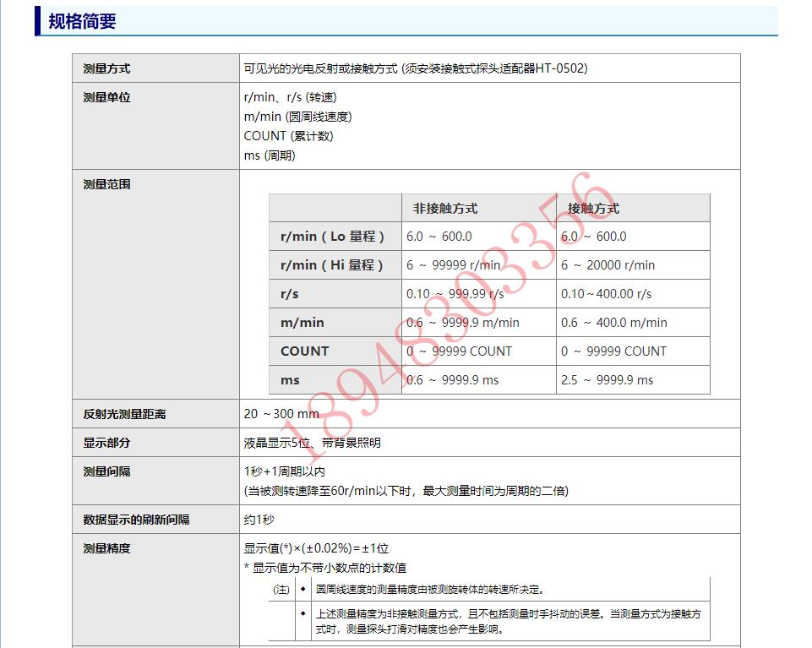Select the 反射光测量距离 row label
This screenshot has height=648, width=812.
[x=124, y=414]
